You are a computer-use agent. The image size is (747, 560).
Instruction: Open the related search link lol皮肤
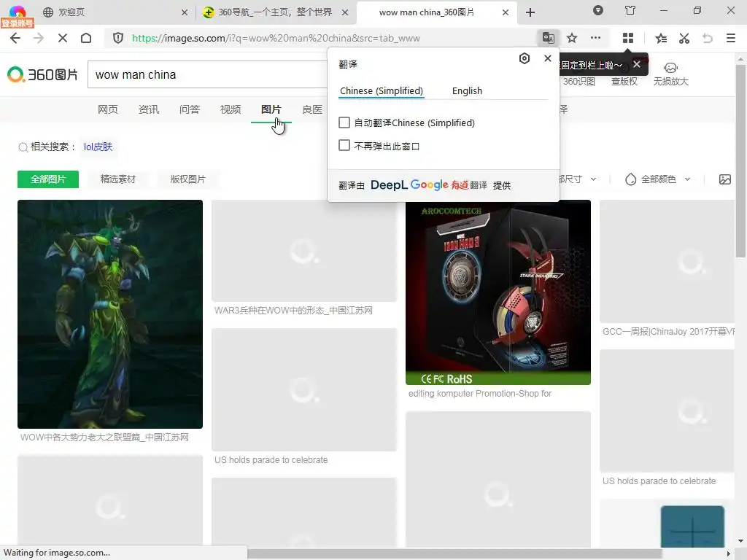click(x=98, y=147)
